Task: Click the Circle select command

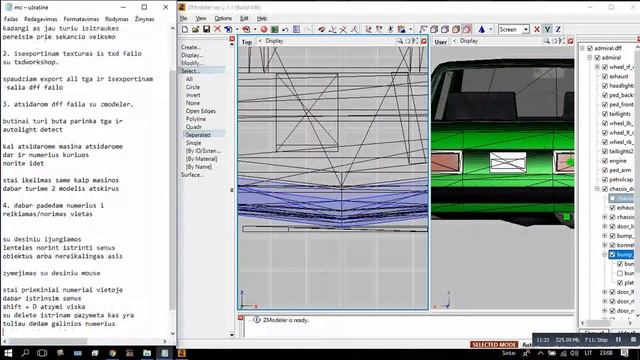Action: [193, 87]
